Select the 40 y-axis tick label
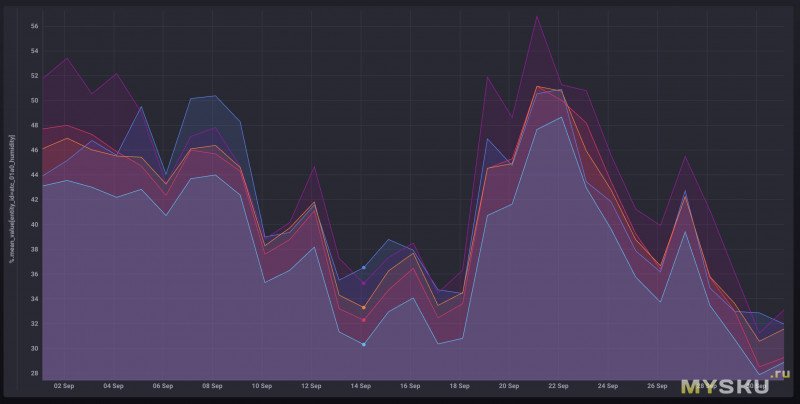 tap(33, 225)
